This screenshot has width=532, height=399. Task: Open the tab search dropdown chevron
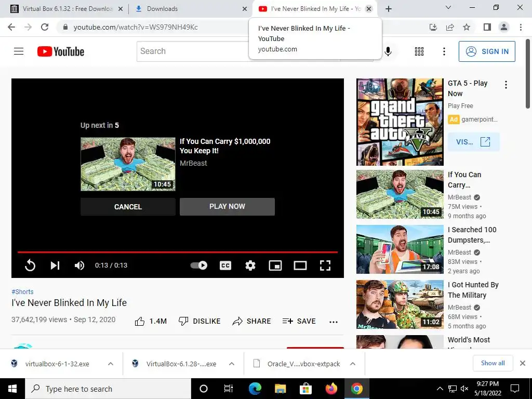(x=448, y=7)
